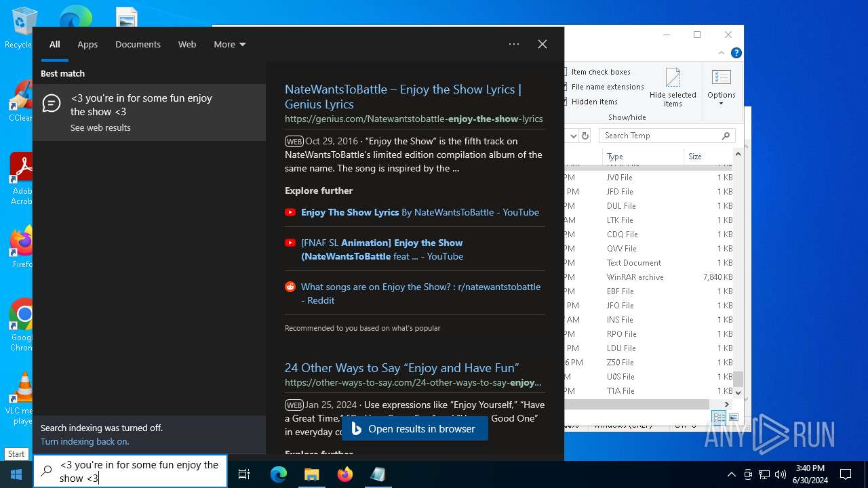Open search options ellipsis menu
Image resolution: width=868 pixels, height=488 pixels.
[514, 44]
